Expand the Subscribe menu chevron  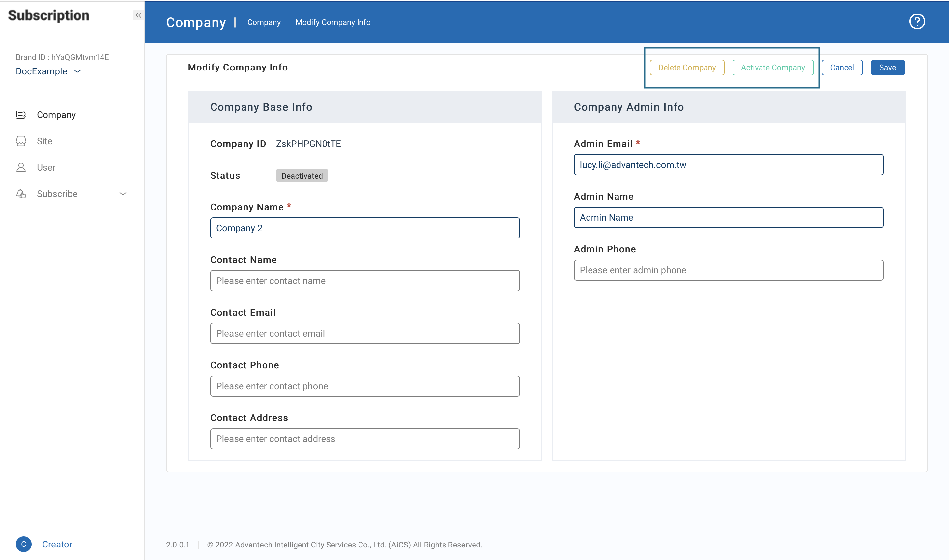pos(123,194)
